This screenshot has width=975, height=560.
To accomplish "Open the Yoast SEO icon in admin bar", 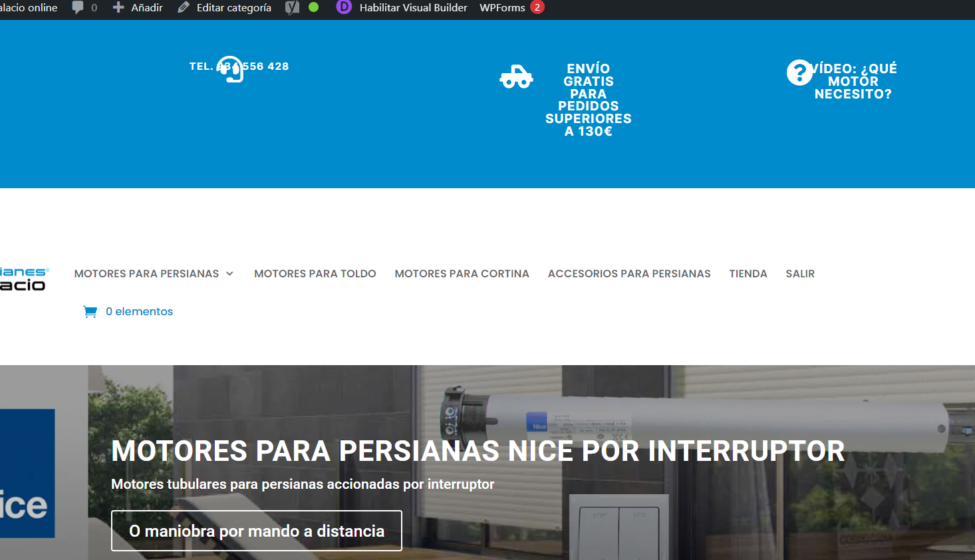I will 292,7.
